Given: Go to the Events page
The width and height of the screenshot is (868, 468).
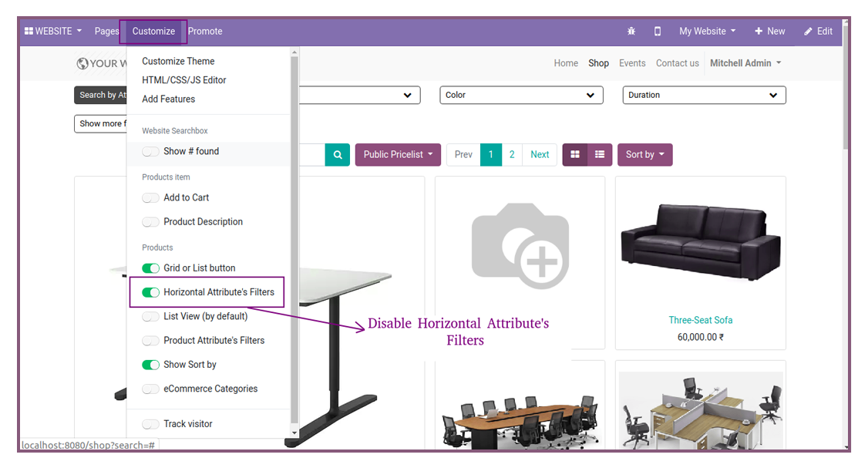Looking at the screenshot, I should click(632, 63).
